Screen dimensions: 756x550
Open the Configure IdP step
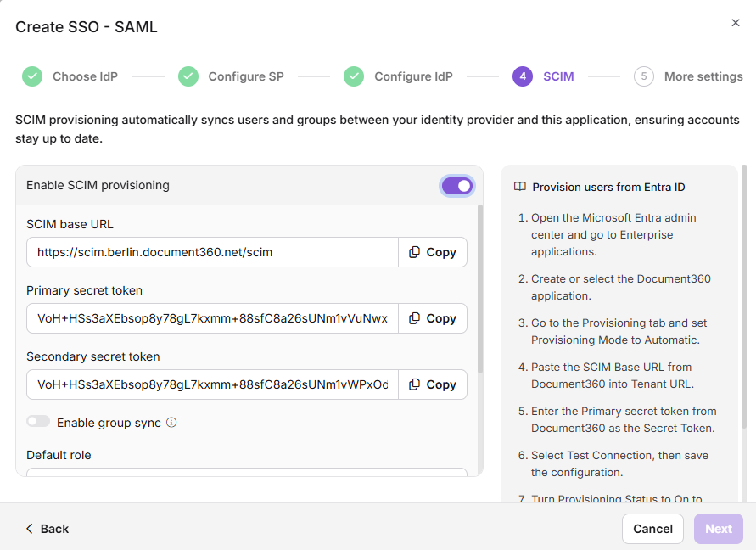coord(413,76)
